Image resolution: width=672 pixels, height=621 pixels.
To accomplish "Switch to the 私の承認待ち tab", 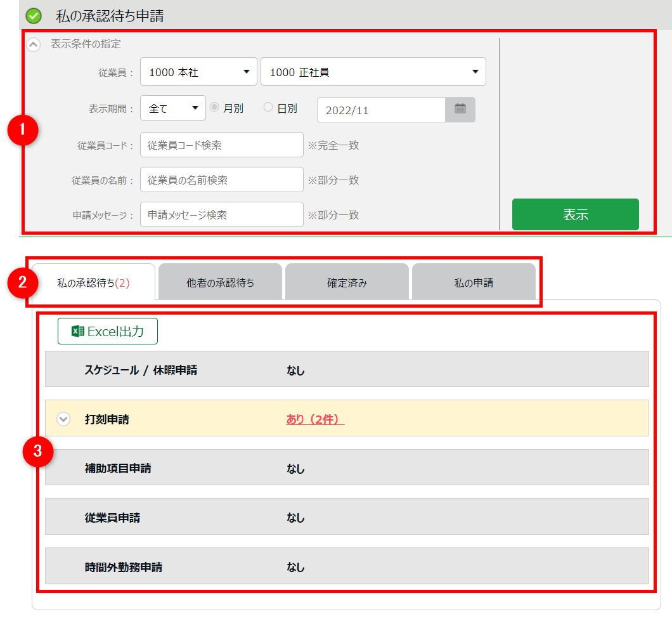I will [93, 283].
